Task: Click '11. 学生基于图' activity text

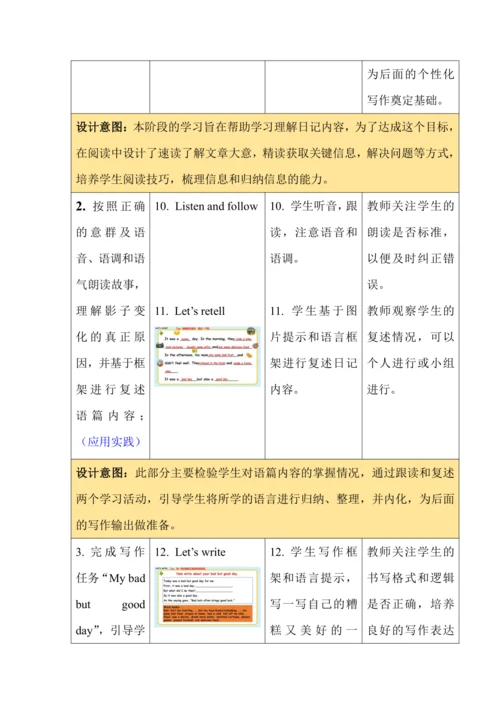Action: (313, 311)
